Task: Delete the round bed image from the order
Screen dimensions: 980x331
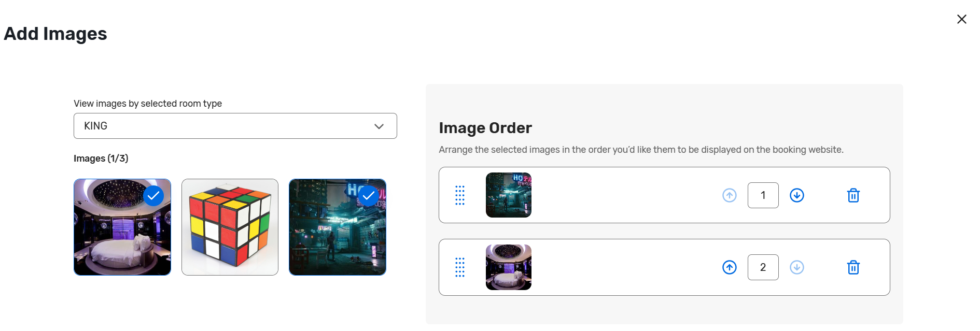Action: [853, 267]
